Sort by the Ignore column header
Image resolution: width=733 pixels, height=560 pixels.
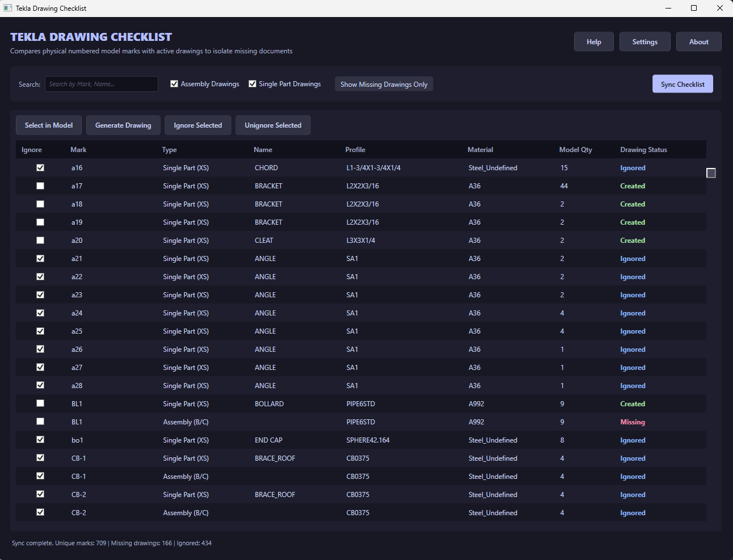32,150
